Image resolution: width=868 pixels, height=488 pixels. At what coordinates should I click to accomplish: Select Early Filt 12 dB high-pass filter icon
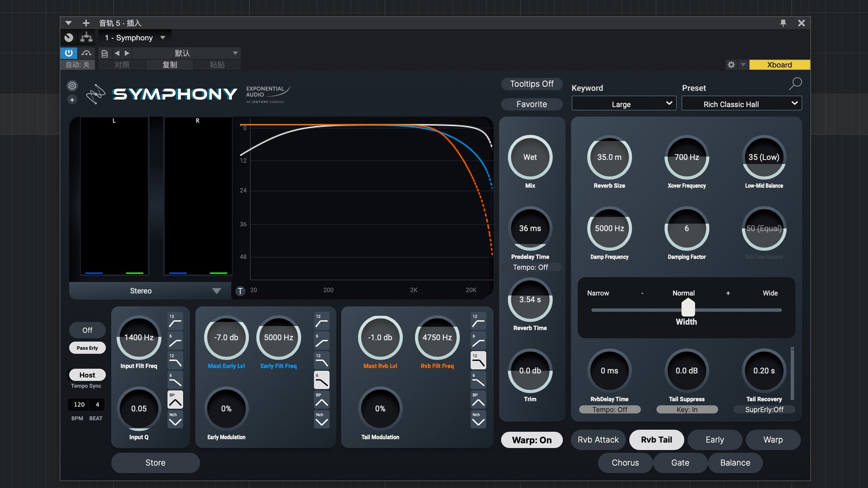[x=321, y=321]
